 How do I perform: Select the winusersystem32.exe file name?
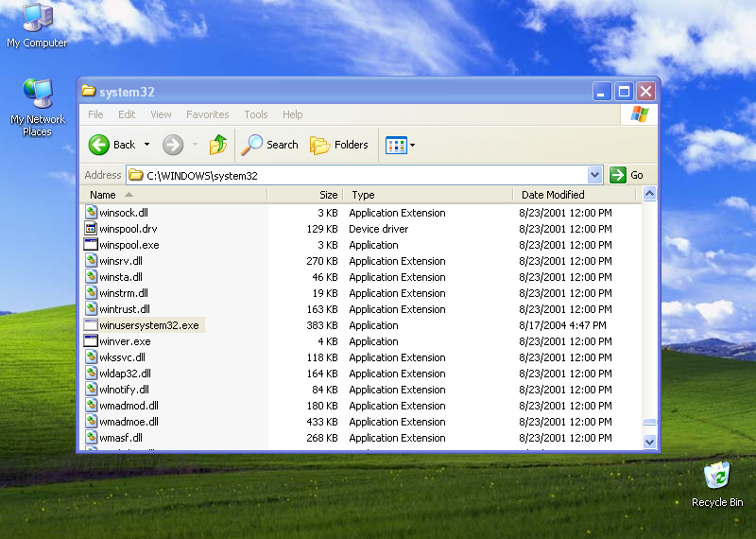[149, 325]
